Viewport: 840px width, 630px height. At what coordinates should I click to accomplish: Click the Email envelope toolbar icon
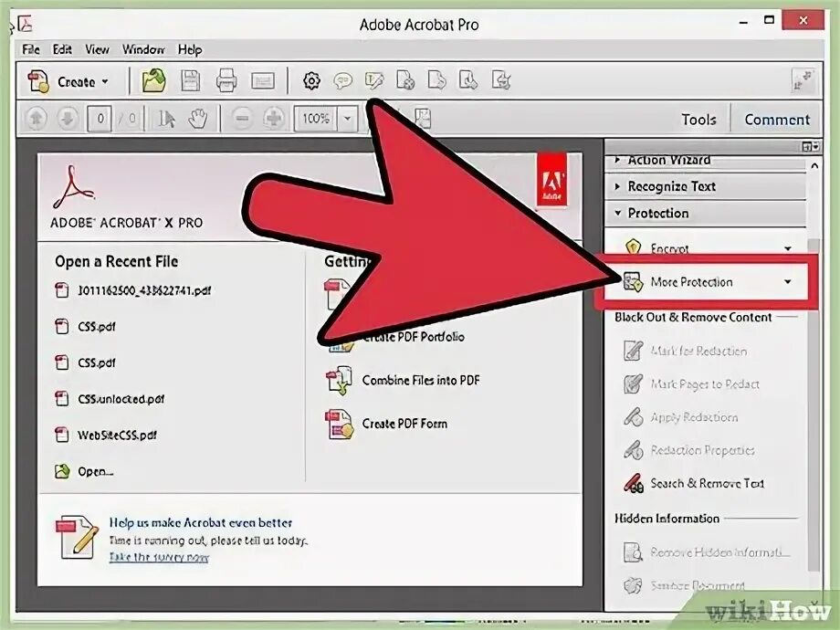pos(263,81)
